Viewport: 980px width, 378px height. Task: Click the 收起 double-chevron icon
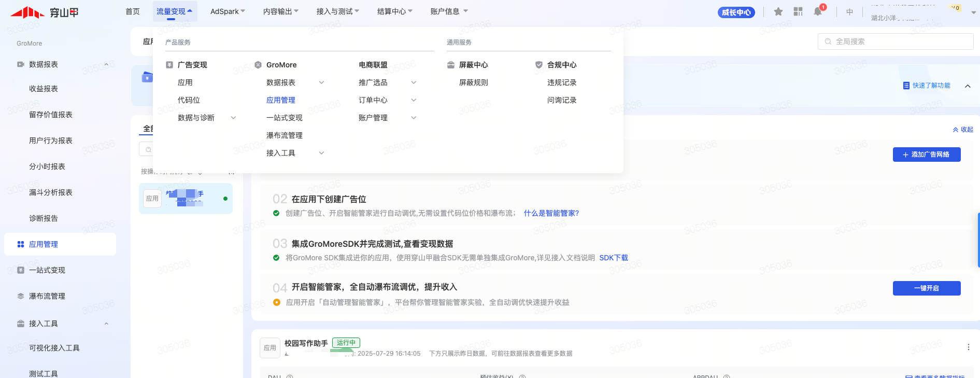pyautogui.click(x=956, y=130)
